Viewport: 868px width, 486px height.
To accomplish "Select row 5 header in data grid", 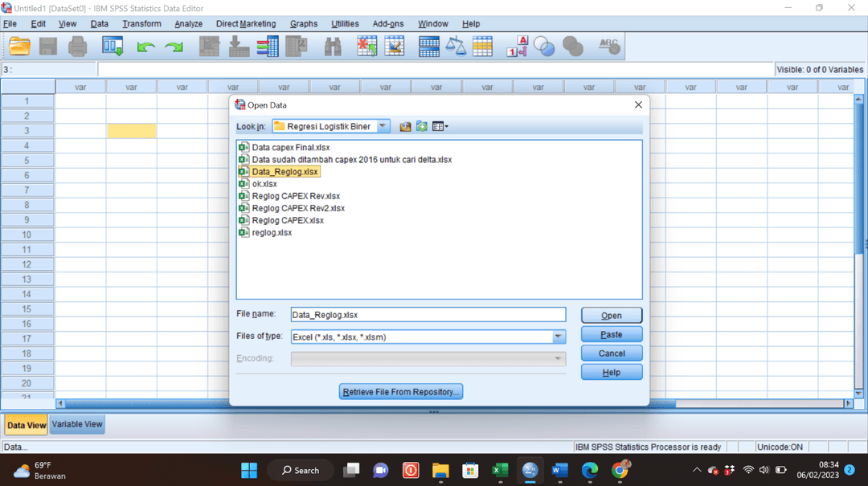I will click(27, 161).
